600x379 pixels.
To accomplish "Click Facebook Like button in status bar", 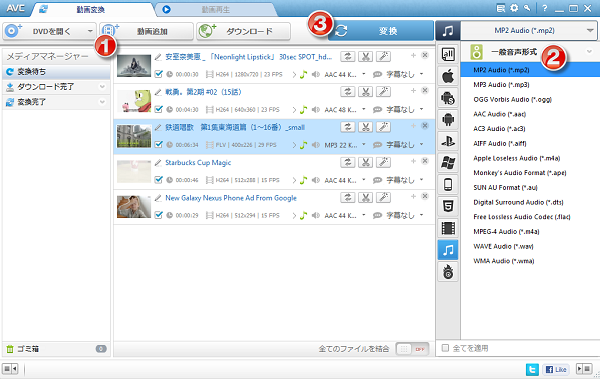I will [556, 369].
